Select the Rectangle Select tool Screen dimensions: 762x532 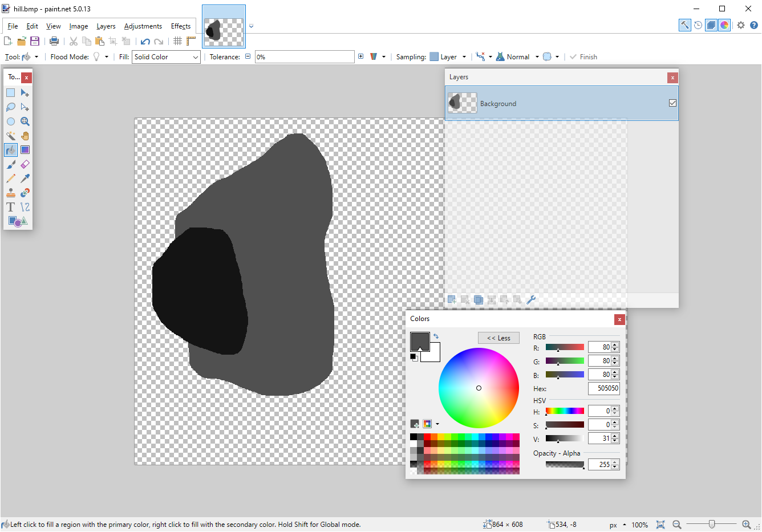10,92
